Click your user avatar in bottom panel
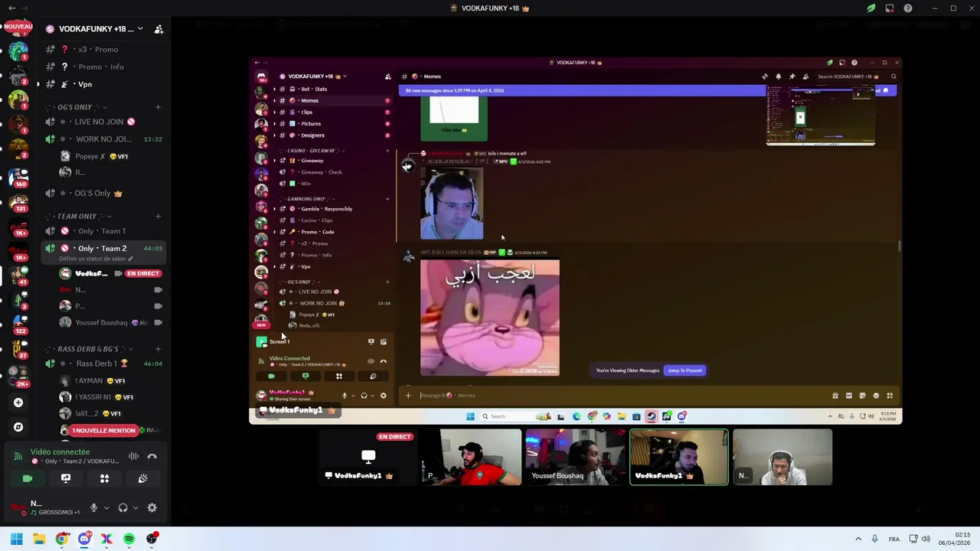980x551 pixels. point(17,507)
